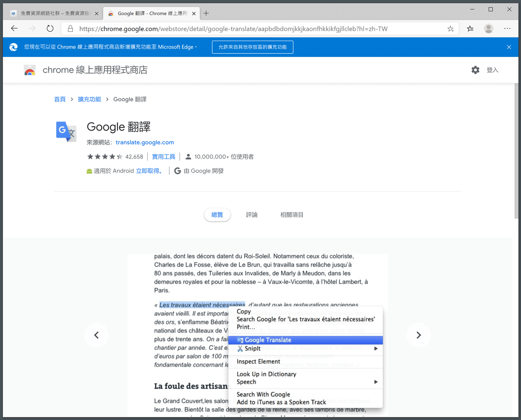
Task: Show next screenshot with right arrow
Action: click(x=418, y=335)
